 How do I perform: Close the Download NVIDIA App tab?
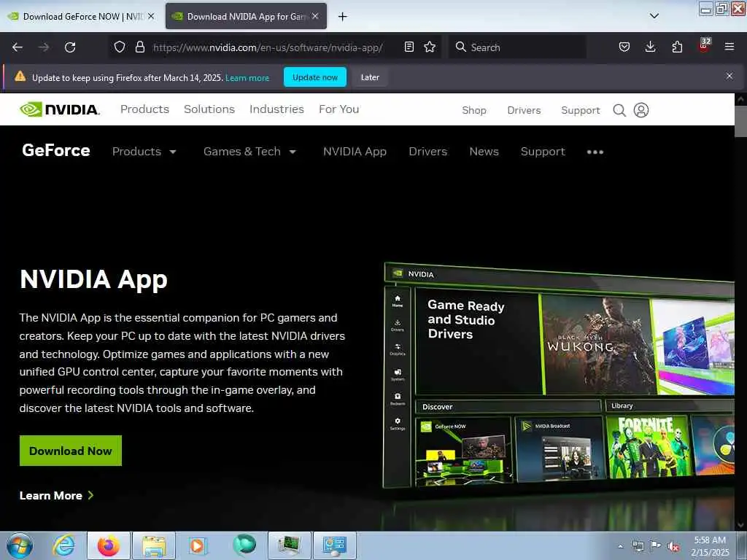[x=315, y=16]
